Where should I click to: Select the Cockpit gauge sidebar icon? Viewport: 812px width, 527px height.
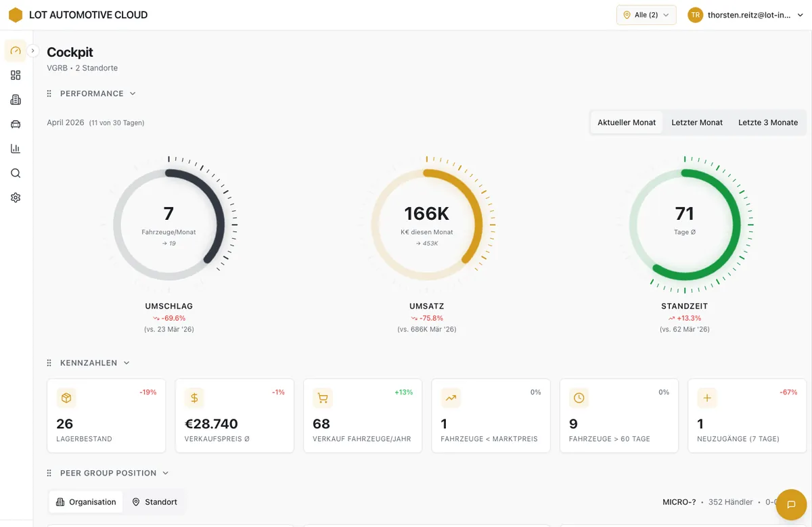(x=16, y=51)
